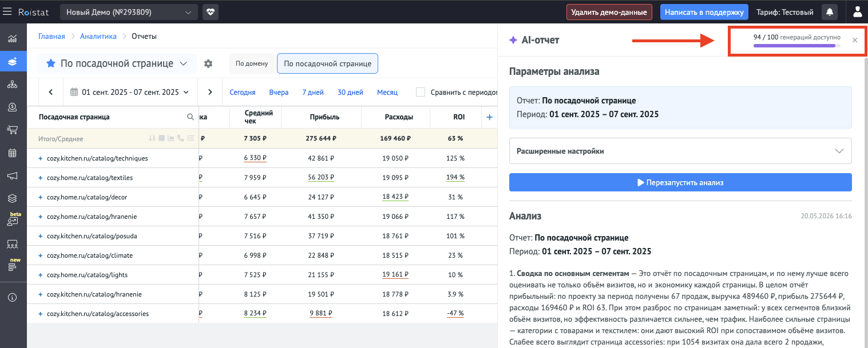Screen dimensions: 868x348
Task: Click Перезапустить анализ button
Action: pyautogui.click(x=680, y=182)
